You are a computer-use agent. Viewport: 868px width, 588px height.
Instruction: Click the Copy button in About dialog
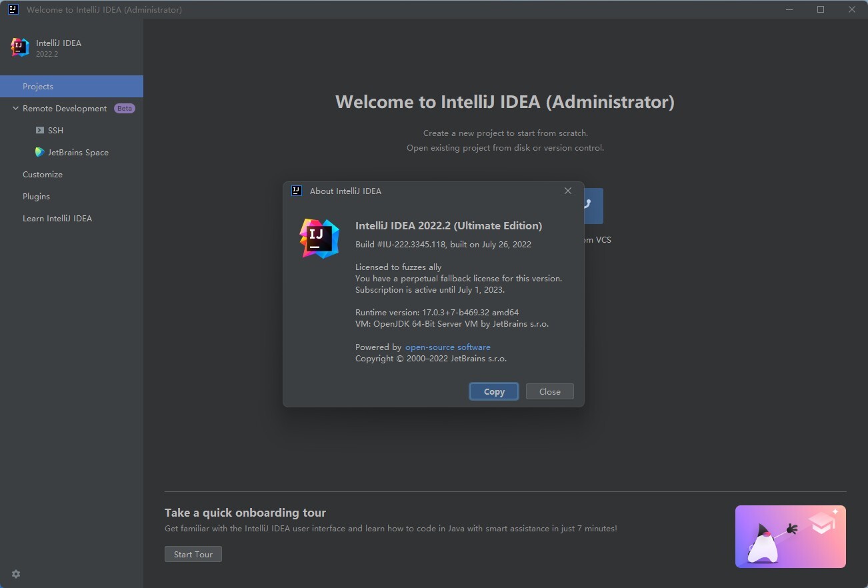[494, 391]
